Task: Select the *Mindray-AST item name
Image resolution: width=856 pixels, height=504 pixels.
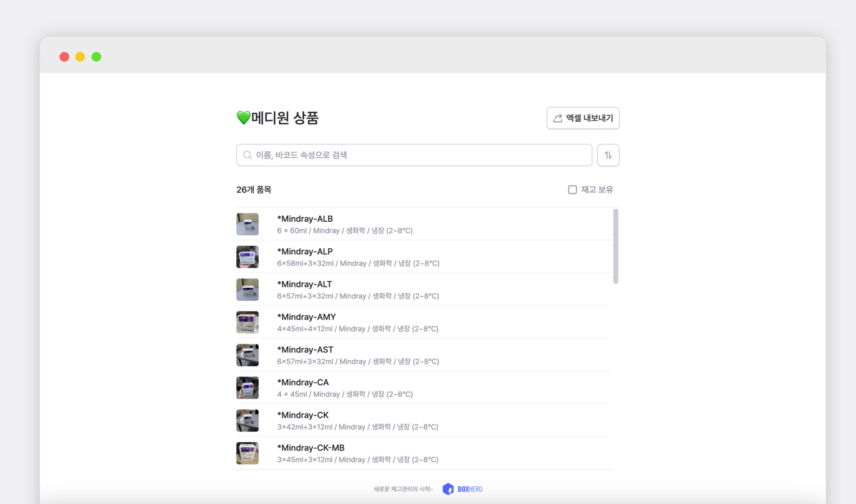Action: pos(305,350)
